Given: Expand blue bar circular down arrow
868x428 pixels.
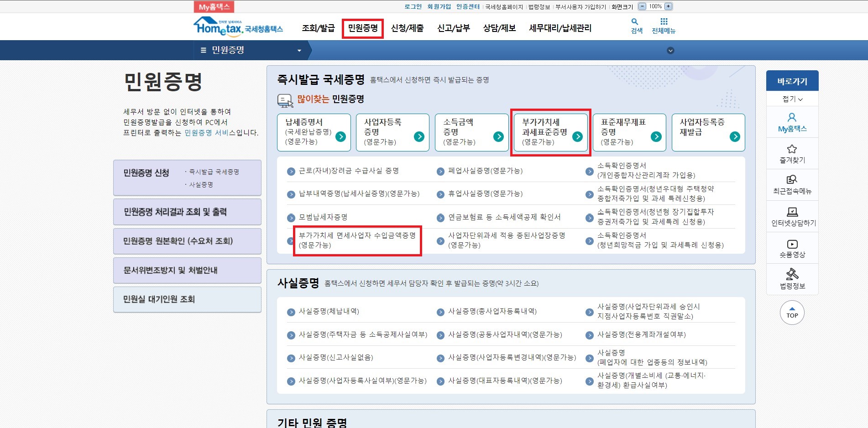Looking at the screenshot, I should click(670, 51).
